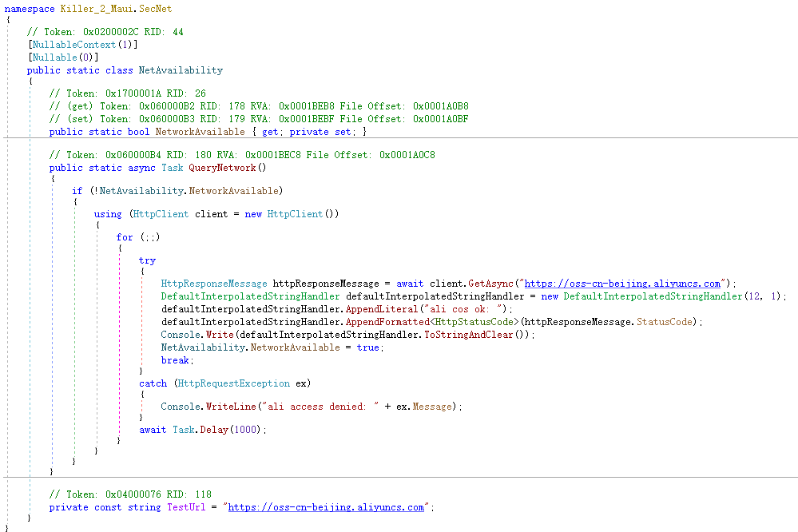
Task: Click NetworkAvailable in the property declaration
Action: click(x=200, y=132)
